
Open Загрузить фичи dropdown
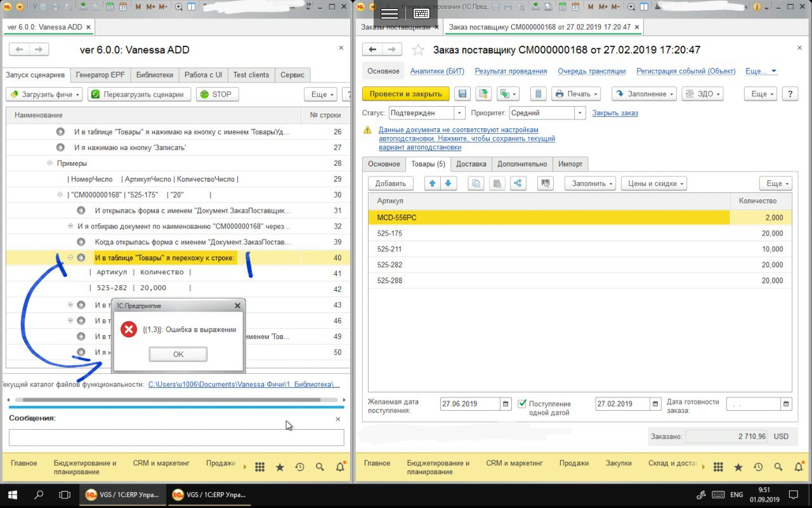[x=44, y=95]
